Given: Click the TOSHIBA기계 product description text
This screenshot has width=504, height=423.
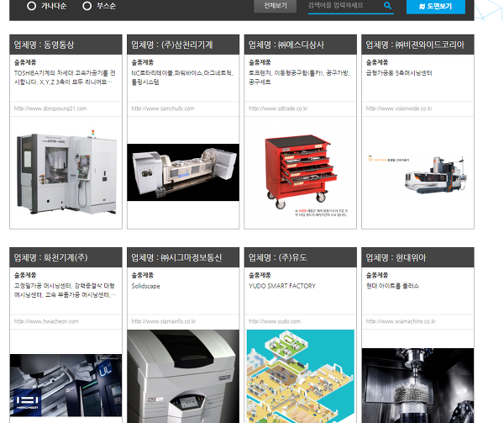Looking at the screenshot, I should click(x=65, y=77).
